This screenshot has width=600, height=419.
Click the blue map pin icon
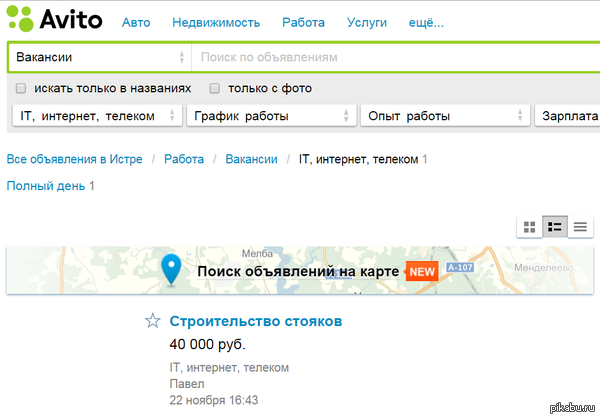pos(172,269)
